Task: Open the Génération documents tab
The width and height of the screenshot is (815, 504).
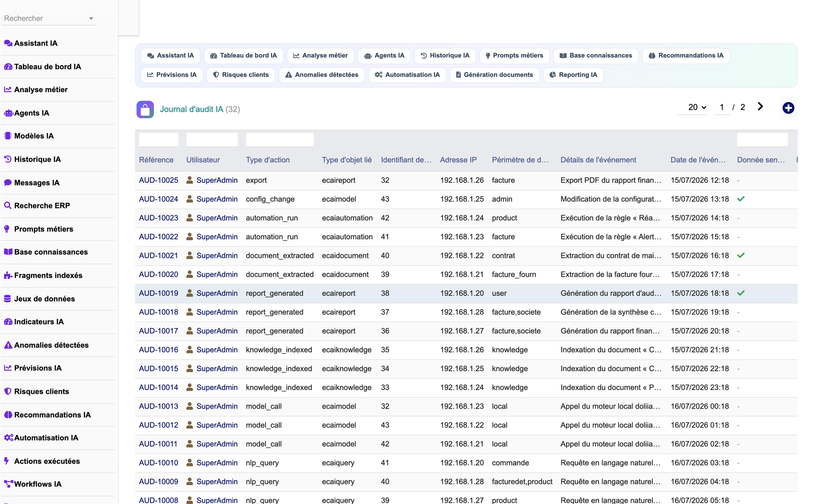Action: [495, 75]
